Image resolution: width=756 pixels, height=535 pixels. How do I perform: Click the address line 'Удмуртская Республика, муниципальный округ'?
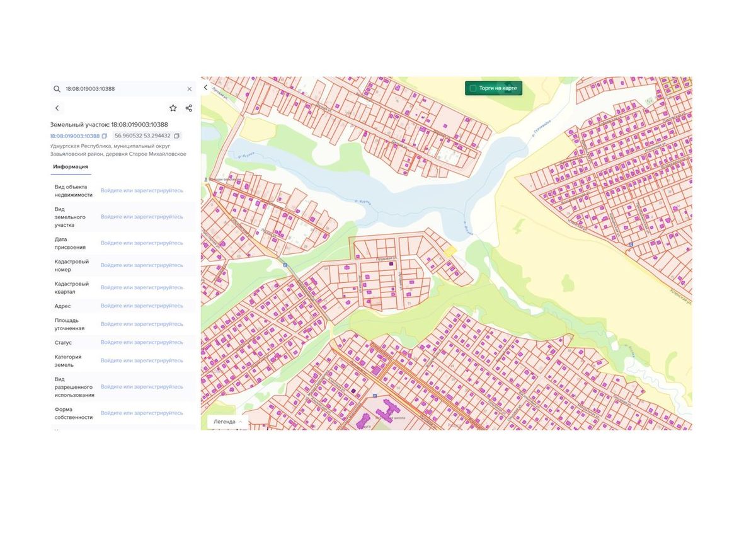coord(110,146)
